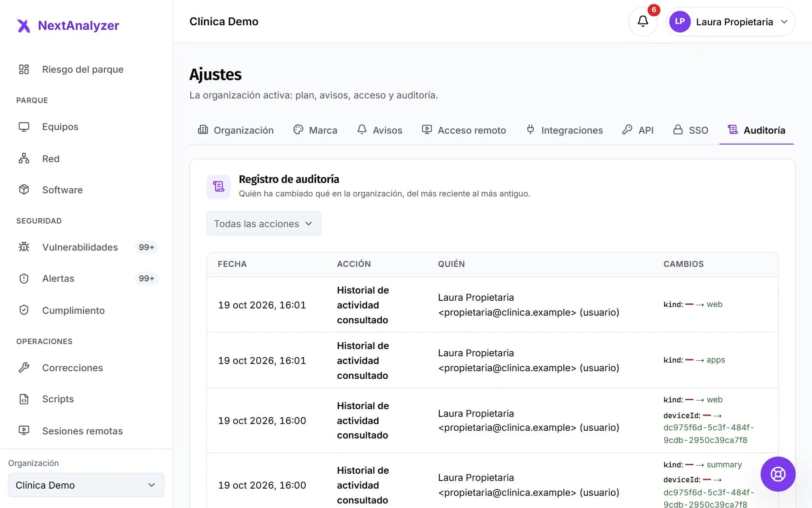Expand the Clínica Demo organization selector
The image size is (812, 508).
point(86,485)
